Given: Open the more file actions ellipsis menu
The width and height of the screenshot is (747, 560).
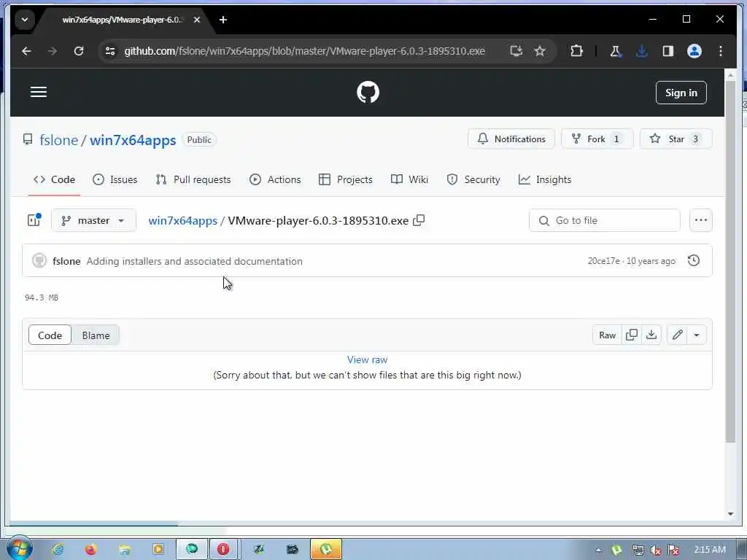Looking at the screenshot, I should click(x=700, y=220).
